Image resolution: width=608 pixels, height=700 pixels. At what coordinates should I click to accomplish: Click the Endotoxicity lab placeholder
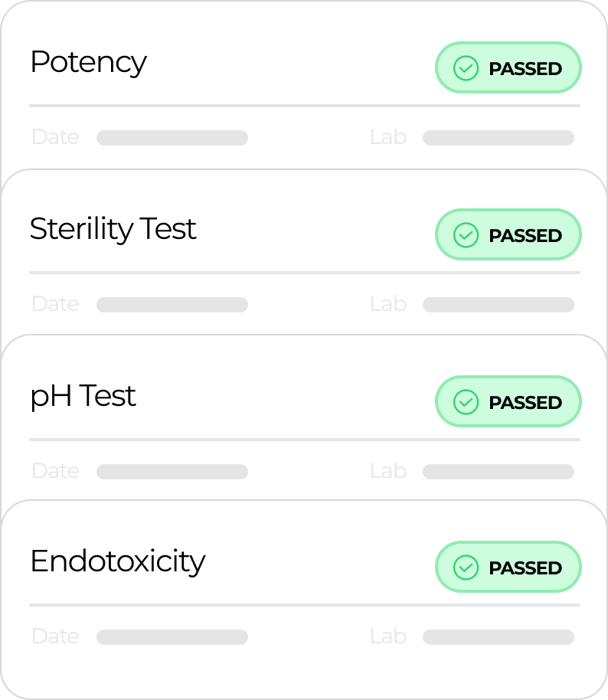498,637
